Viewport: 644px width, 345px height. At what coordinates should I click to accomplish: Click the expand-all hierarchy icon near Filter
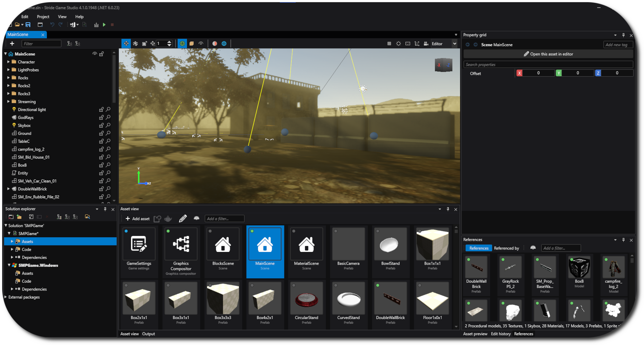[x=70, y=44]
